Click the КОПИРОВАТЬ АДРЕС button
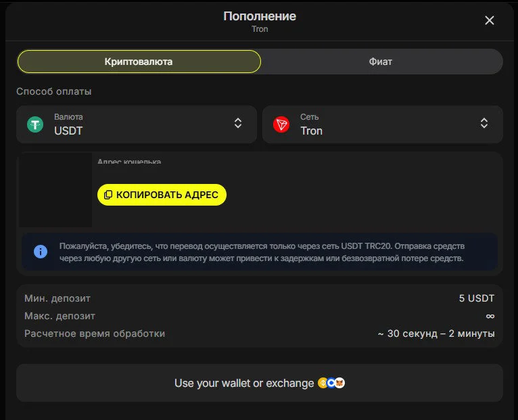Screen dimensions: 518x420 point(162,195)
